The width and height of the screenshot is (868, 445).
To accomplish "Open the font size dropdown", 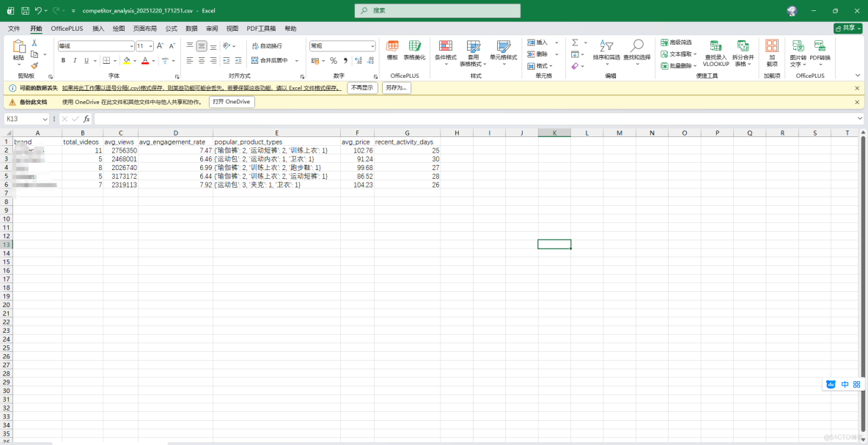I will [150, 46].
